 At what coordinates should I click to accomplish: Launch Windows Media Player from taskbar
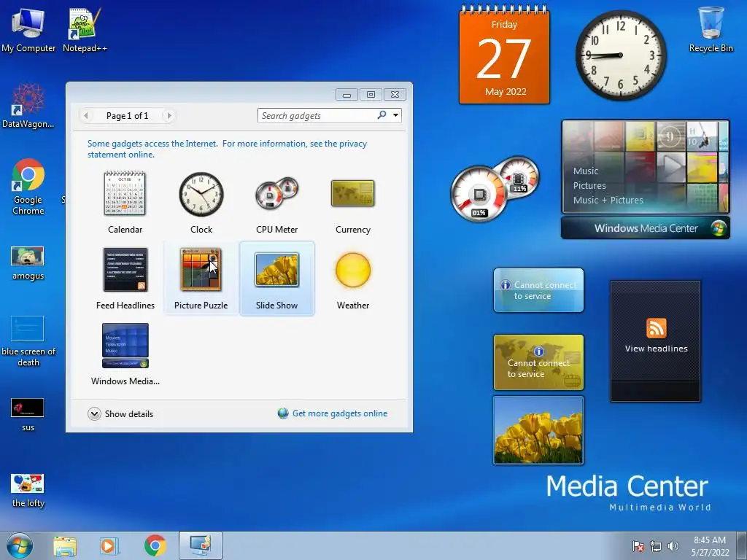click(x=109, y=546)
